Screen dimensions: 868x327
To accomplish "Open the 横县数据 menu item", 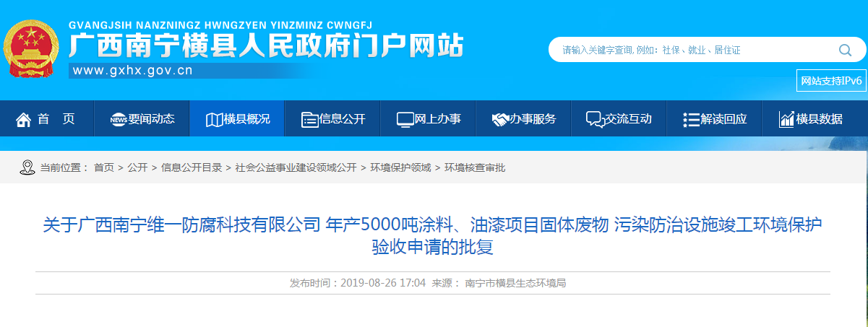I will pos(809,118).
